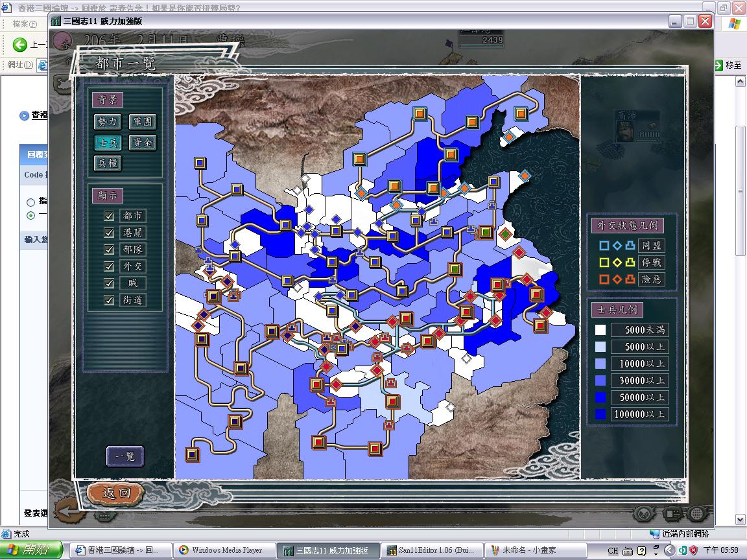Click the white 5000未滿 legend swatch
The image size is (747, 560).
point(600,330)
